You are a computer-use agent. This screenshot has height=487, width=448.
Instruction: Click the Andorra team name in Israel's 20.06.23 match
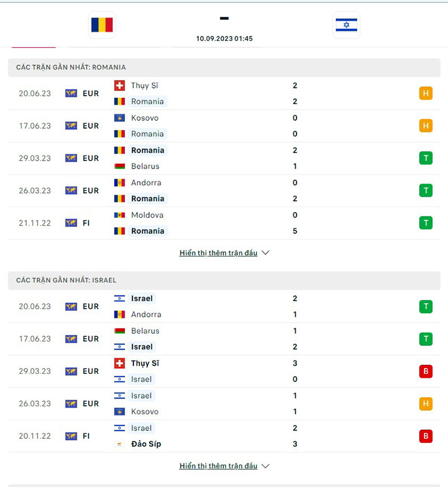point(146,315)
